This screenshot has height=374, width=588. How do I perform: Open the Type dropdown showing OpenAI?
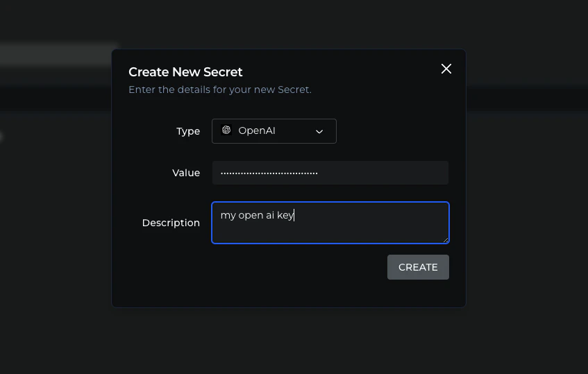[x=274, y=130]
